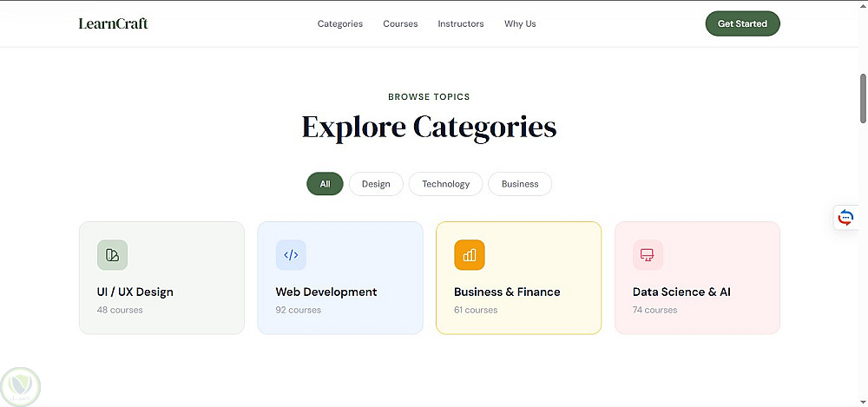The width and height of the screenshot is (868, 407).
Task: Filter categories by Technology
Action: click(445, 184)
